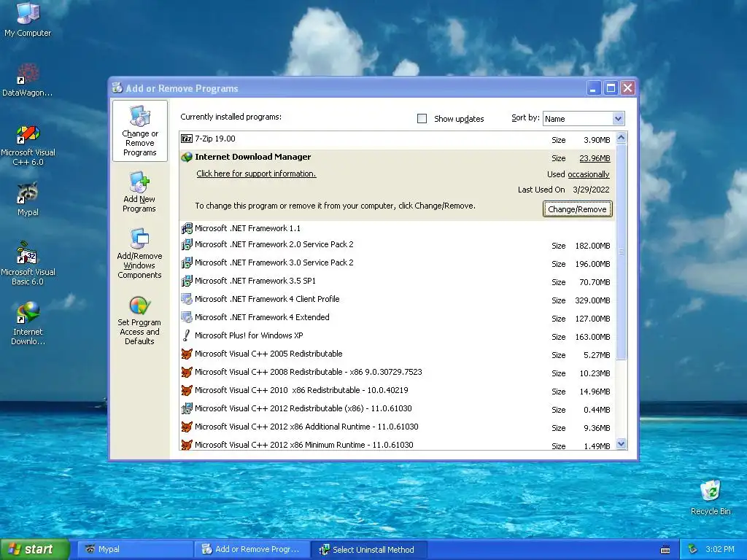Select Microsoft .NET Framework 4 Extended entry

click(x=262, y=317)
